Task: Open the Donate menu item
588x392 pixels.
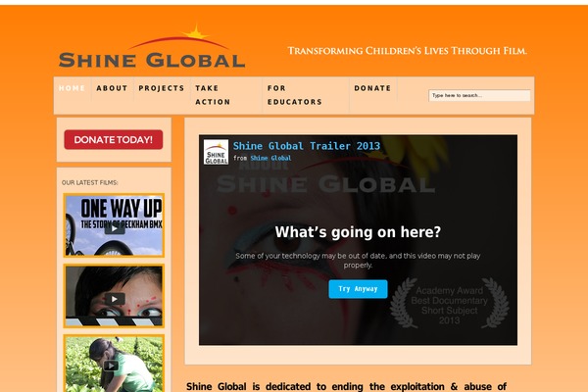Action: point(372,88)
